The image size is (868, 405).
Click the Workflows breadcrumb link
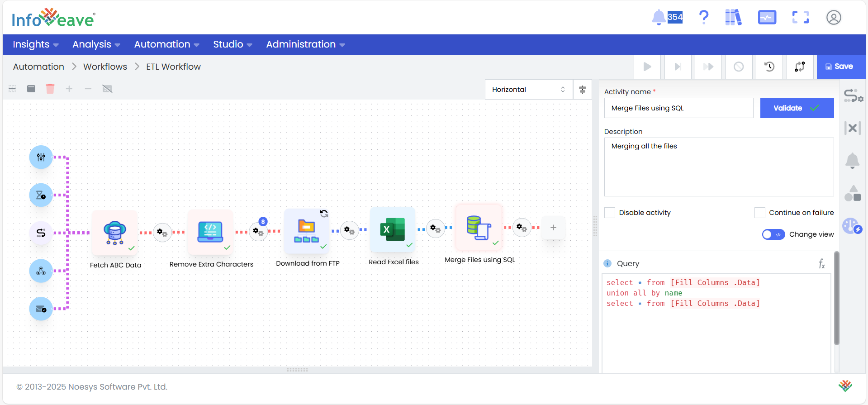click(105, 67)
